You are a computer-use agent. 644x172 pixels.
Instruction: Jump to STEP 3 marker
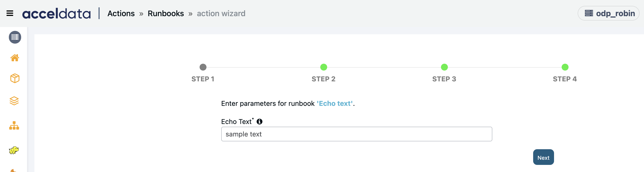444,67
